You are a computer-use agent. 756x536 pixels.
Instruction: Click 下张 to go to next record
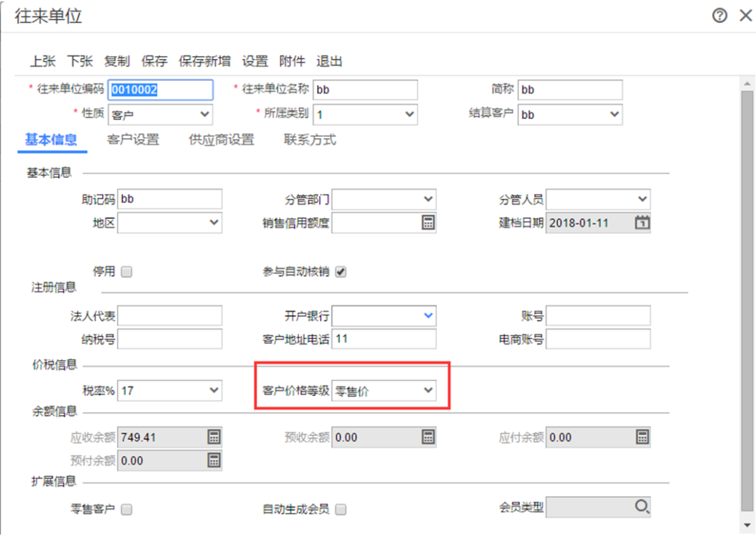tap(80, 61)
